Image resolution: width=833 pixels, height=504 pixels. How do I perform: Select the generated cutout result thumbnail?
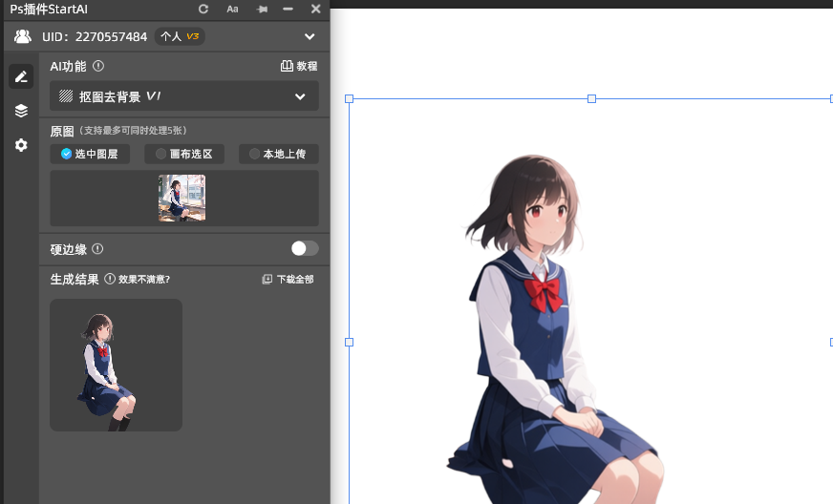tap(116, 365)
